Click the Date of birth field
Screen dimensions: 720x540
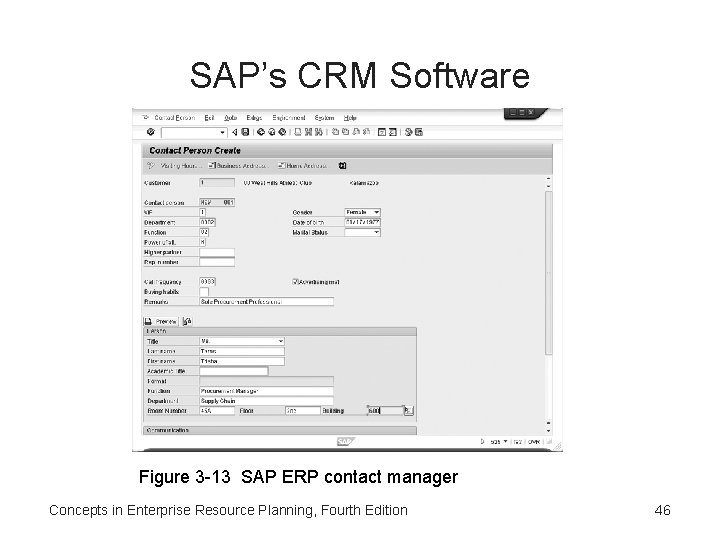pyautogui.click(x=362, y=222)
